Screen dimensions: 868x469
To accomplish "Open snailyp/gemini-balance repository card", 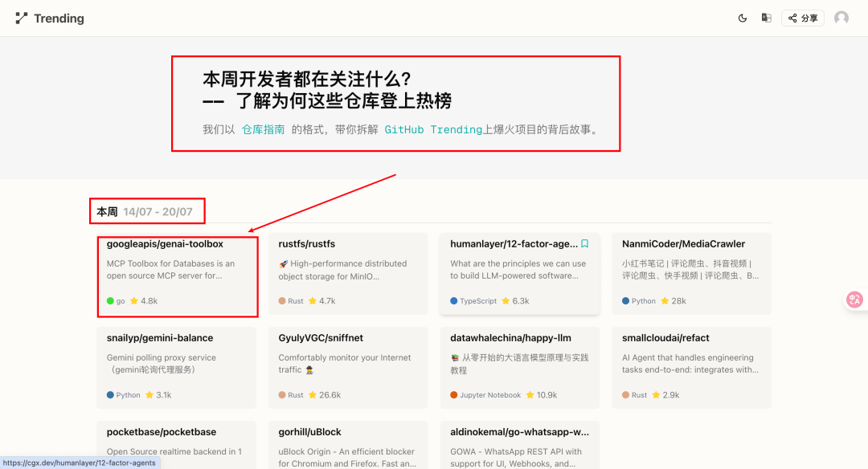I will coord(177,368).
